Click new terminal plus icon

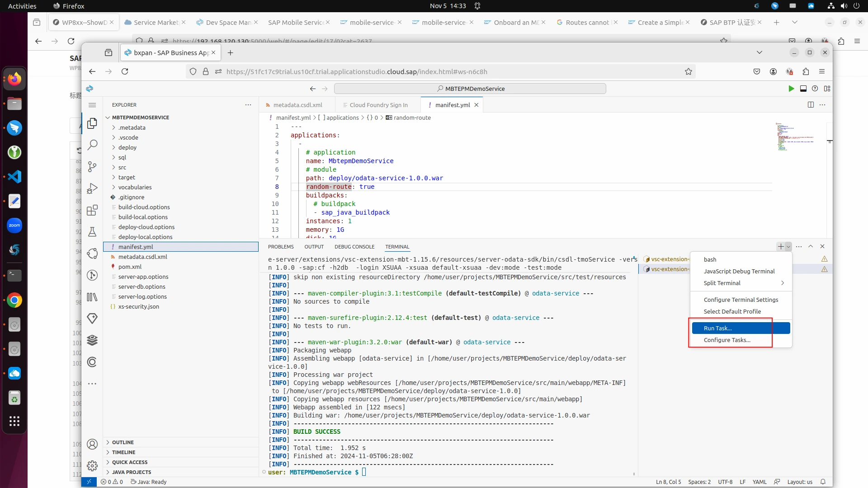click(781, 246)
